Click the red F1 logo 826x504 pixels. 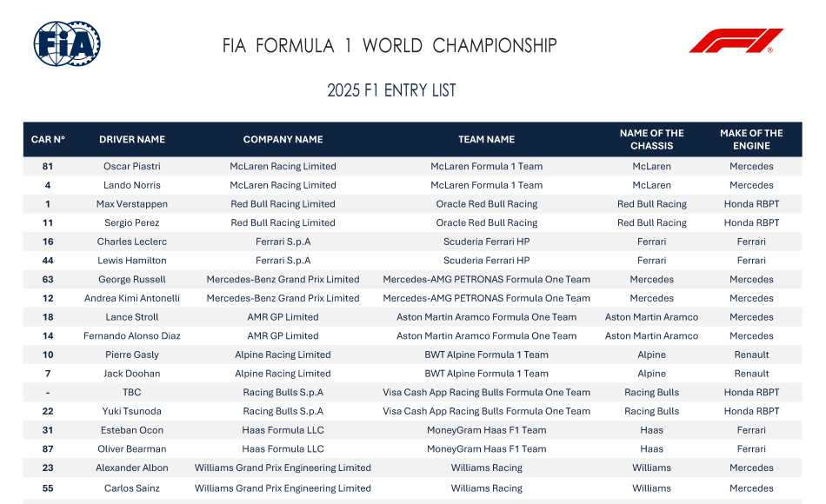click(x=736, y=41)
